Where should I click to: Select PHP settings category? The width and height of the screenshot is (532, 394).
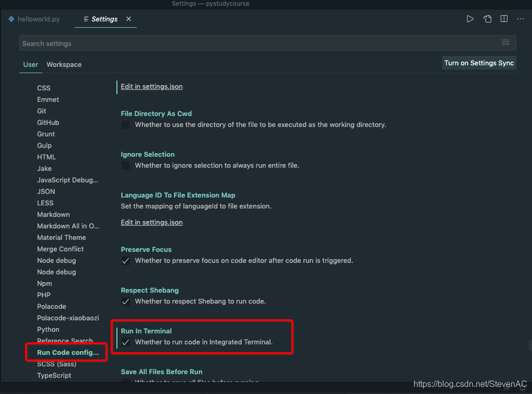click(x=44, y=295)
